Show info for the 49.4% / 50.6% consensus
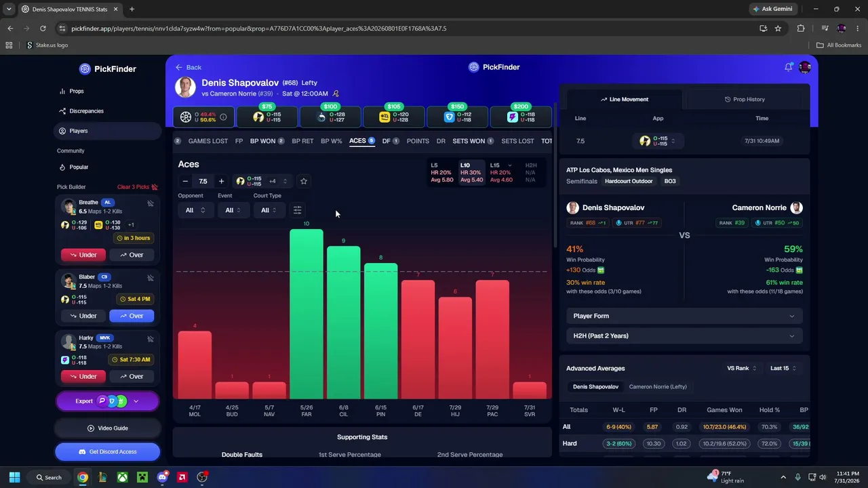Screen dimensions: 868x488 223,117
